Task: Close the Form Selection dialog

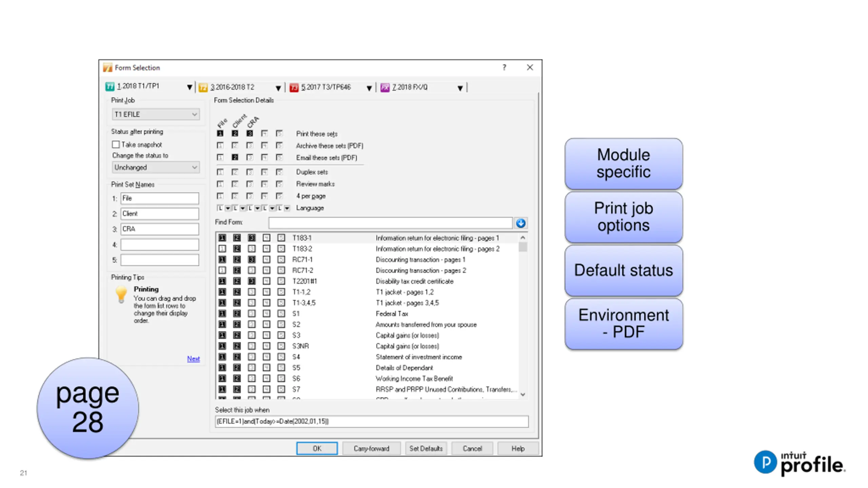Action: coord(530,67)
